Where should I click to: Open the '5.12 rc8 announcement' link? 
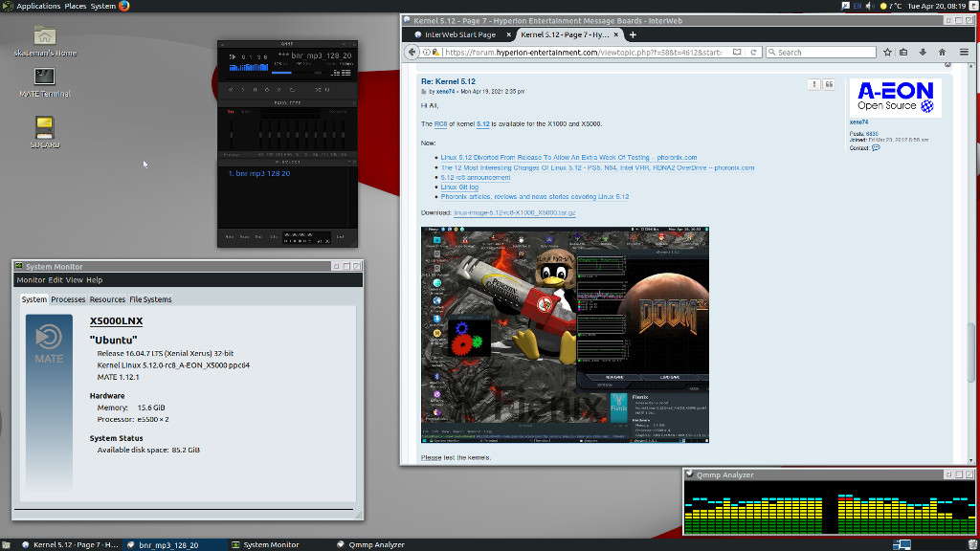(476, 177)
